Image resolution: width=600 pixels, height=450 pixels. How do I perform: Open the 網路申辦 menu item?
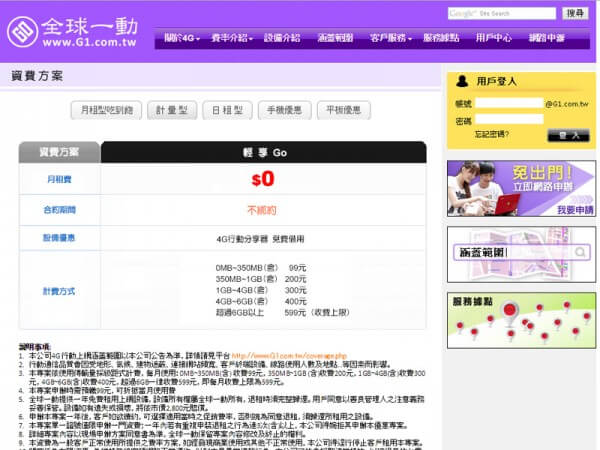pos(546,38)
